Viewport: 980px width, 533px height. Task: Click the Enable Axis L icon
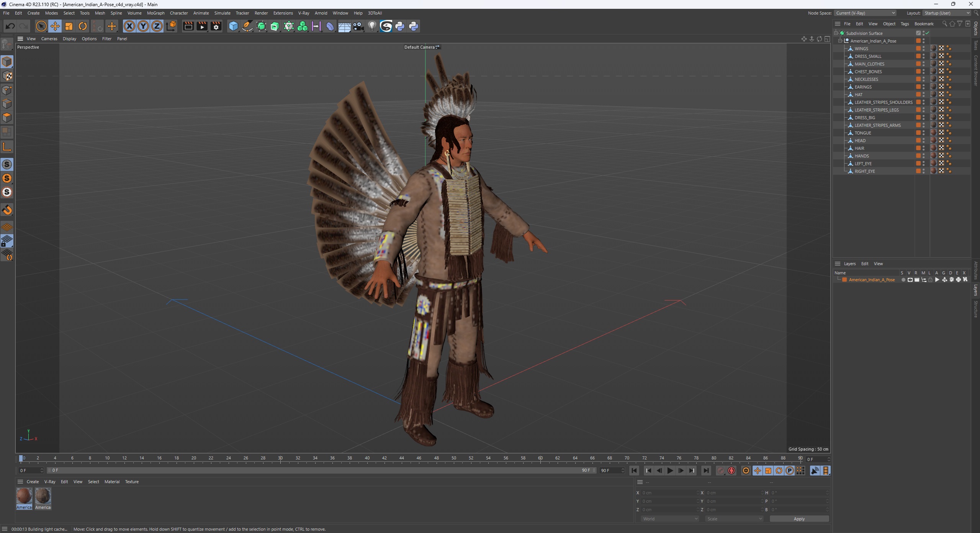coord(7,147)
